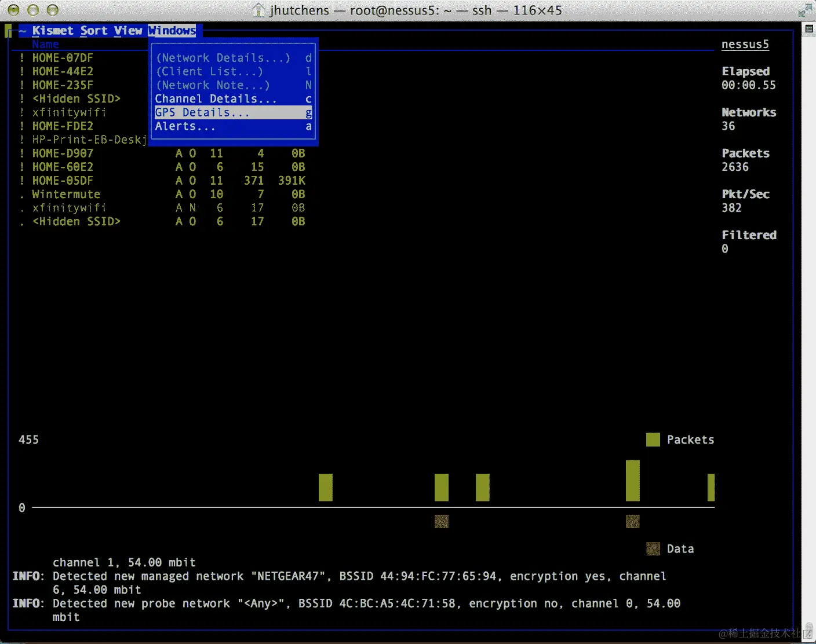This screenshot has width=816, height=644.
Task: Choose Network Note... menu entry
Action: click(234, 85)
